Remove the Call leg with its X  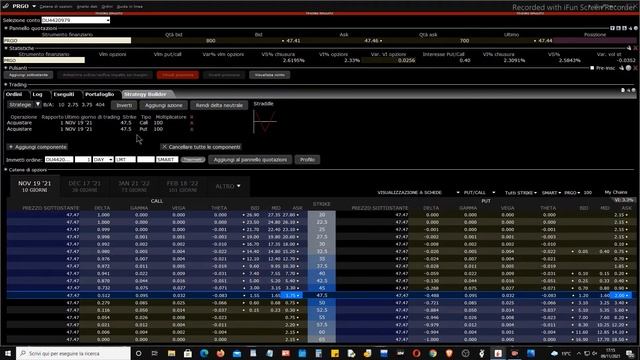tap(191, 123)
